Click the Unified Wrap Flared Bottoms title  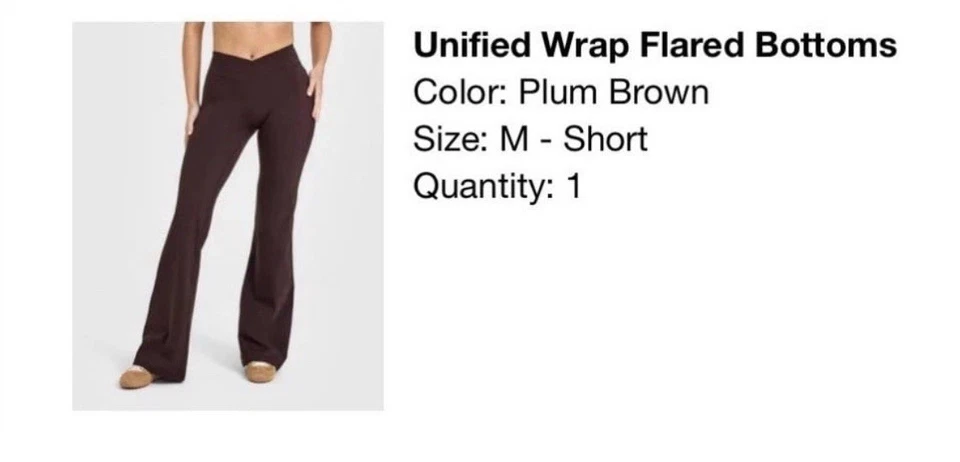[x=655, y=45]
